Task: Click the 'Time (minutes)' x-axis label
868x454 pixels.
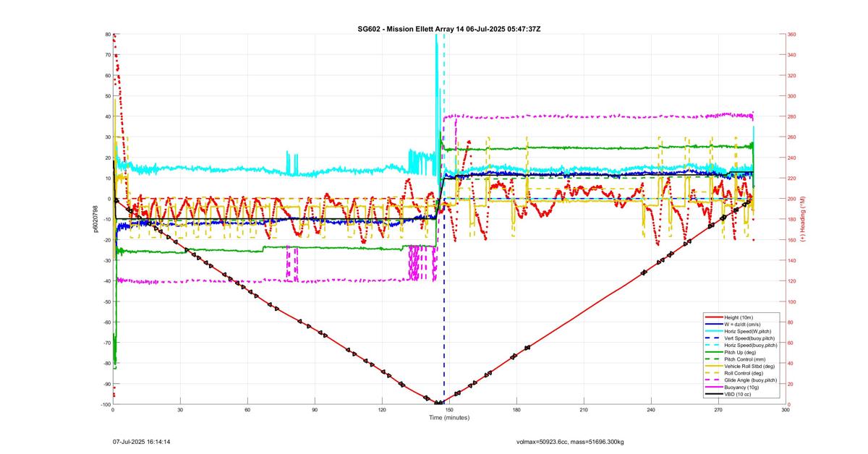Action: pos(449,418)
